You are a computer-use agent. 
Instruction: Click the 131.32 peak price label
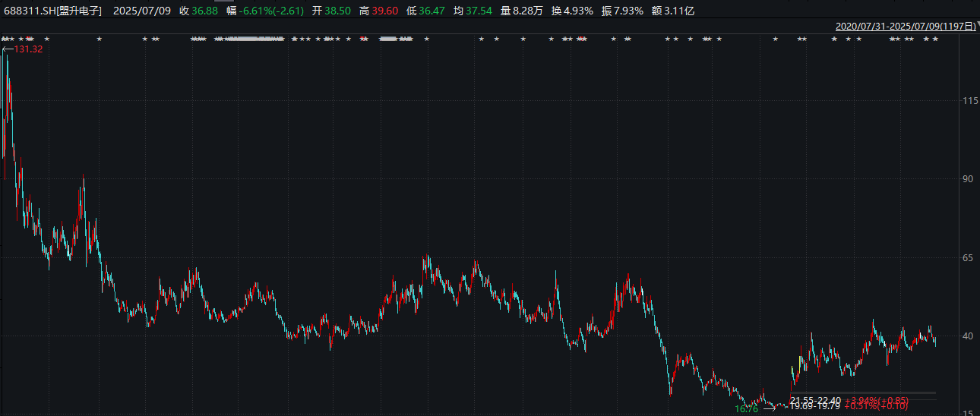pyautogui.click(x=28, y=49)
